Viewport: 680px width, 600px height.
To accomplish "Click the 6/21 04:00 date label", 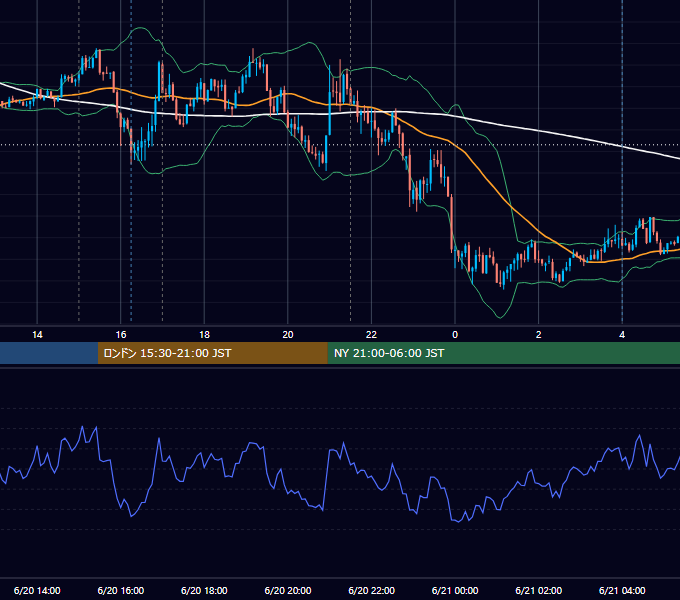I will [x=622, y=590].
